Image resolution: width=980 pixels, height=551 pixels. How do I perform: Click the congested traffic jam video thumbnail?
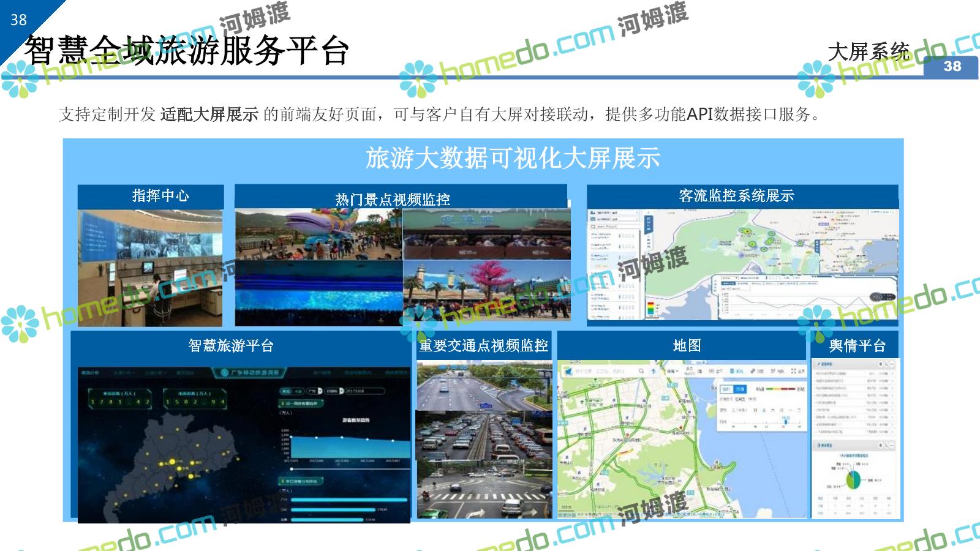pos(484,435)
